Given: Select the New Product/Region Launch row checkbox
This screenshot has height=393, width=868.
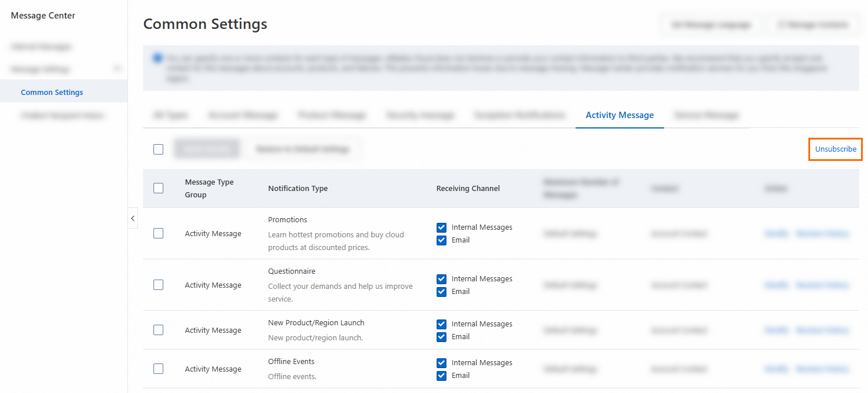Looking at the screenshot, I should 158,330.
